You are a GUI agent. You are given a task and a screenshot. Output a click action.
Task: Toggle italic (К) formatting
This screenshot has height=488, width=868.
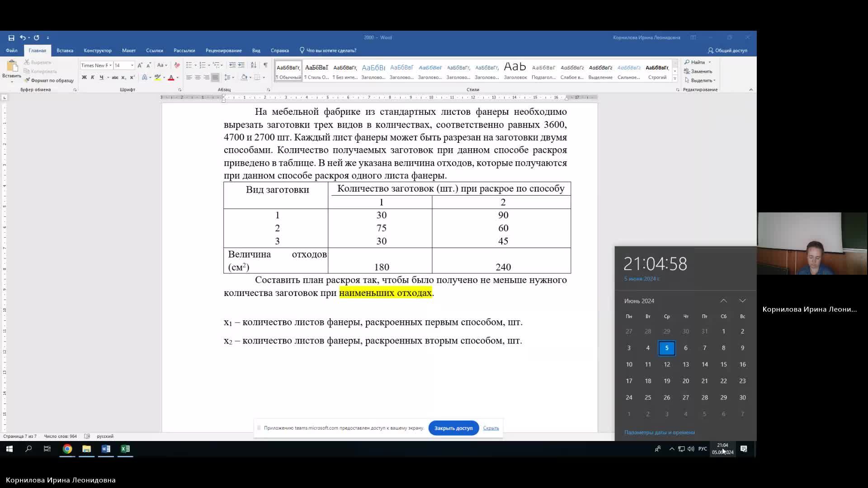[93, 77]
